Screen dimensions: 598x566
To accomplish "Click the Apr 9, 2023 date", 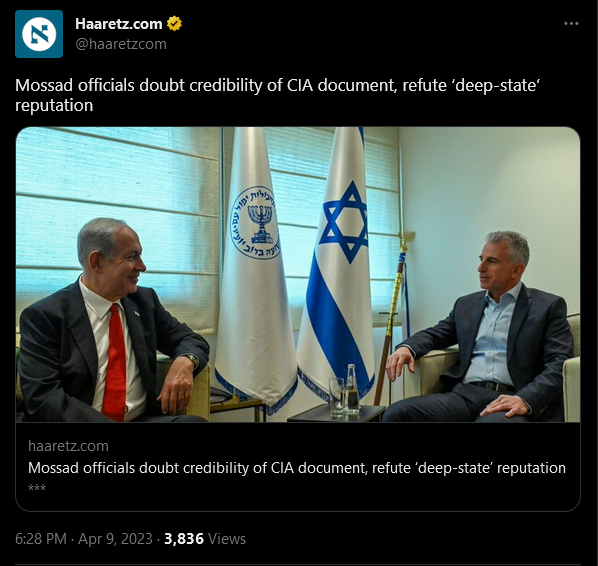I will pyautogui.click(x=115, y=539).
